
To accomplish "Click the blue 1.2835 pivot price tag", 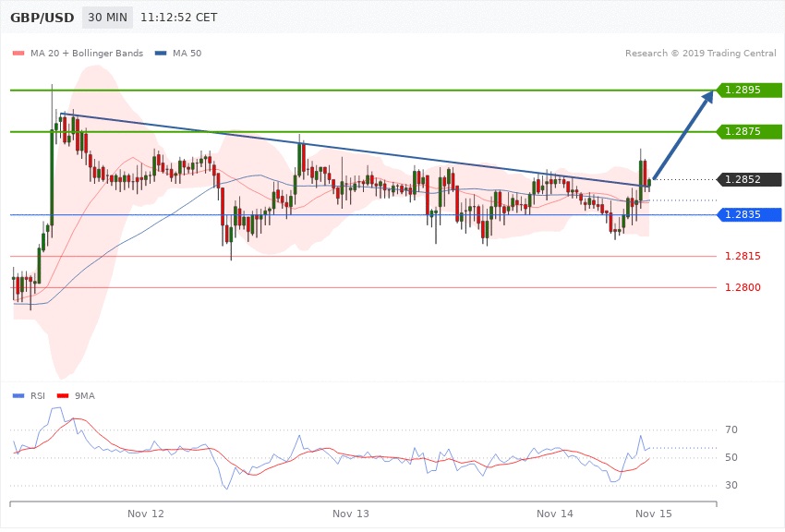I will point(748,214).
